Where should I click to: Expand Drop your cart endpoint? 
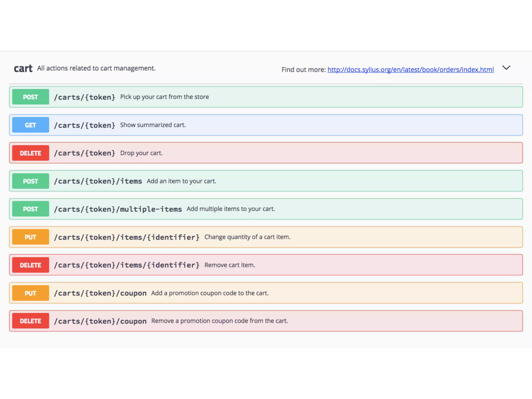click(141, 153)
